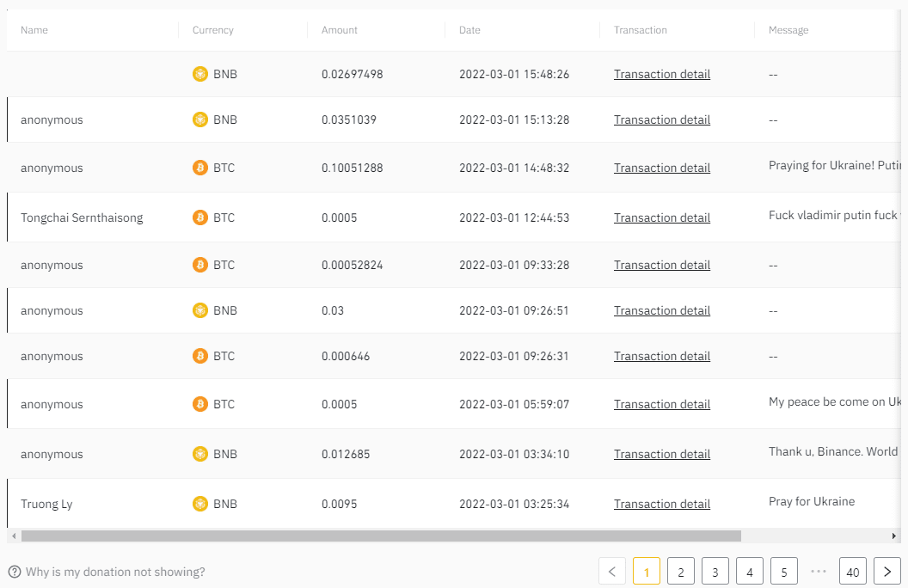Click the scrollbar right arrow
This screenshot has height=588, width=908.
pos(894,536)
